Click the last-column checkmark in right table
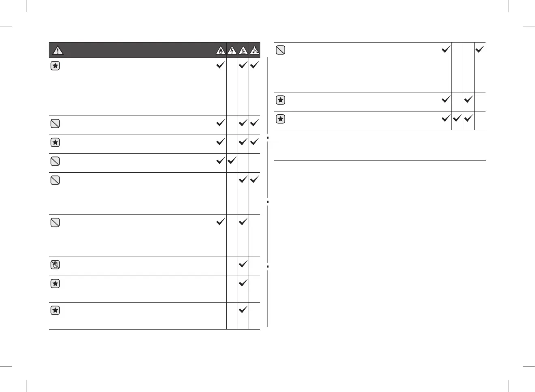The image size is (535, 392). pyautogui.click(x=480, y=49)
